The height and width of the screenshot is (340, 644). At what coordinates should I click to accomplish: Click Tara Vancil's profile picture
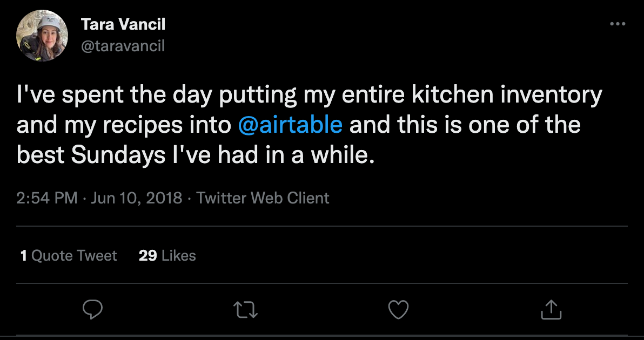tap(42, 36)
